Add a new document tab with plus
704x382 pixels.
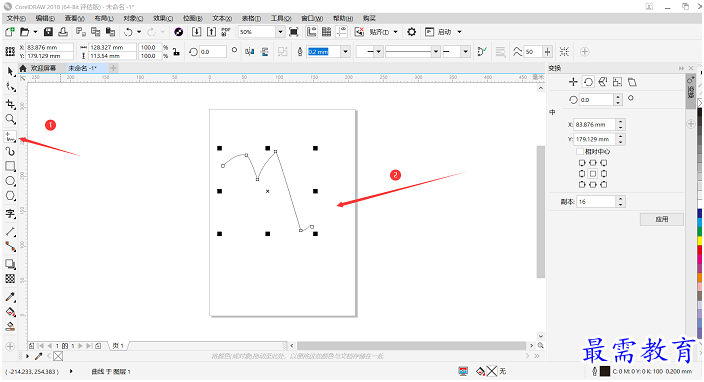click(x=114, y=68)
